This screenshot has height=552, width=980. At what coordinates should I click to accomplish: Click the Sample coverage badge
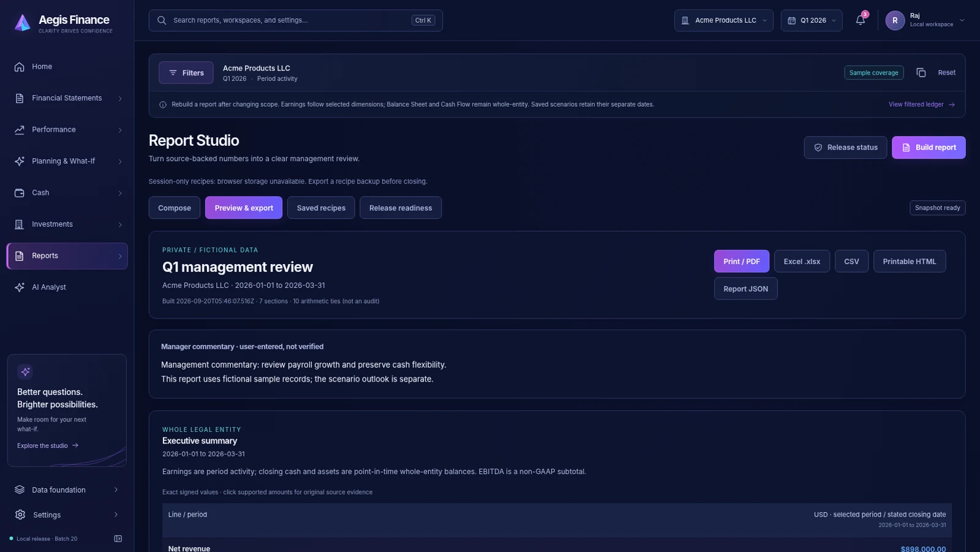(x=873, y=72)
